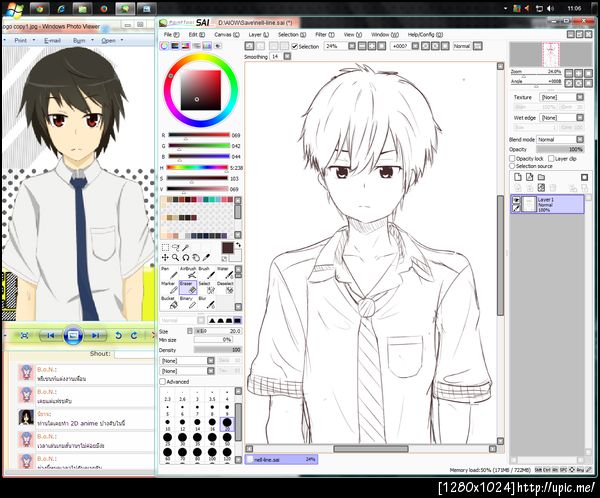Activate the Move tool
Viewport: 600px width, 498px height.
(165, 258)
